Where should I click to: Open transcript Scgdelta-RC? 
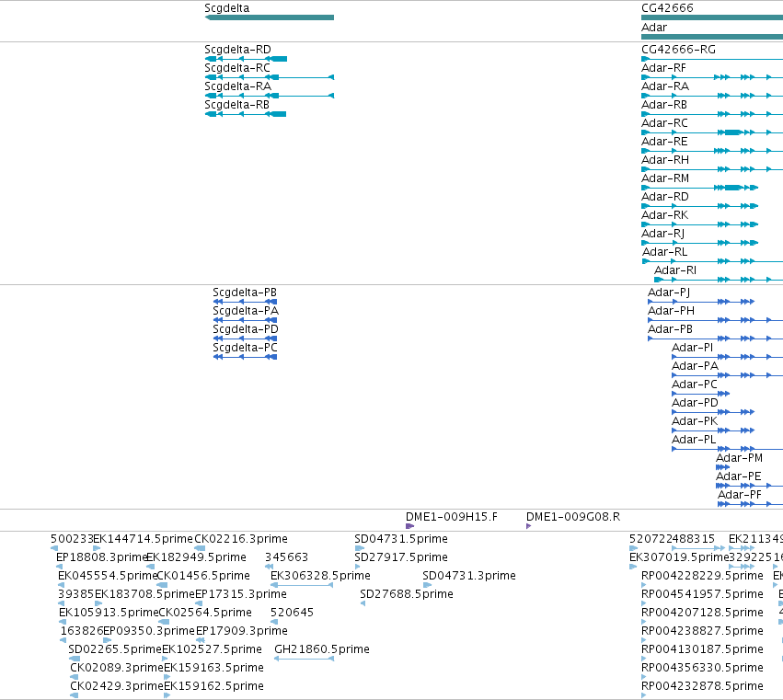(237, 68)
